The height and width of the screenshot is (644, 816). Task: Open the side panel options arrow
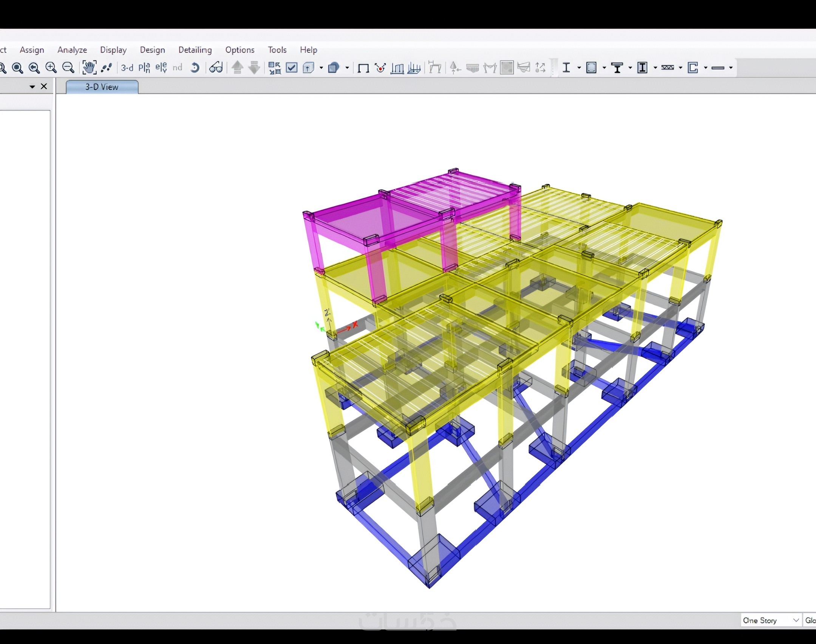[32, 87]
